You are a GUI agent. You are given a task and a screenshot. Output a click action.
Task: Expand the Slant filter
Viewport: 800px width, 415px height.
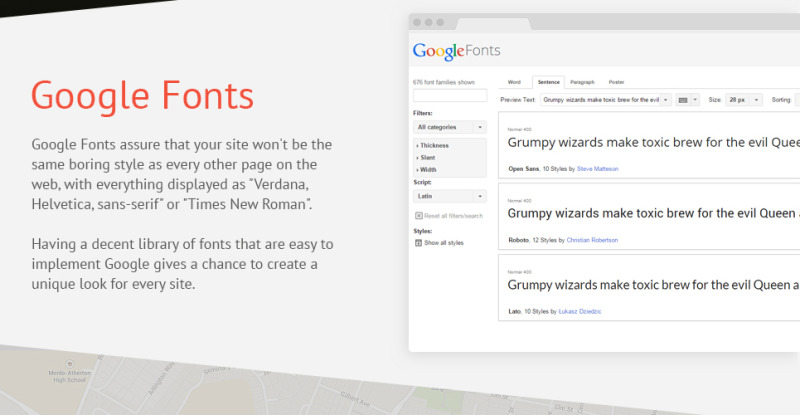(x=426, y=158)
